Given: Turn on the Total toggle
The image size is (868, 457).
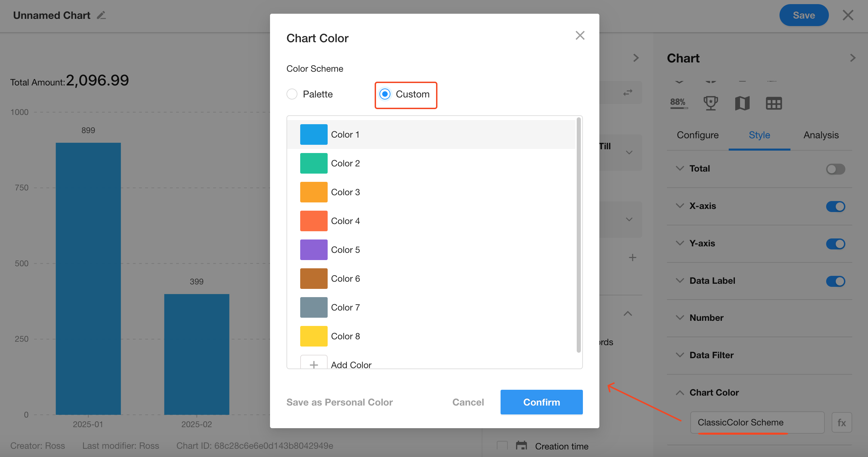Looking at the screenshot, I should click(835, 169).
